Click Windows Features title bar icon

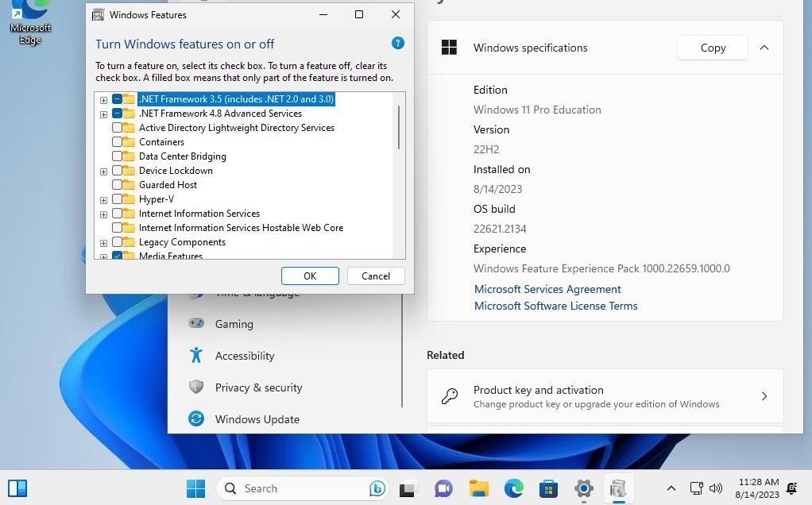98,15
